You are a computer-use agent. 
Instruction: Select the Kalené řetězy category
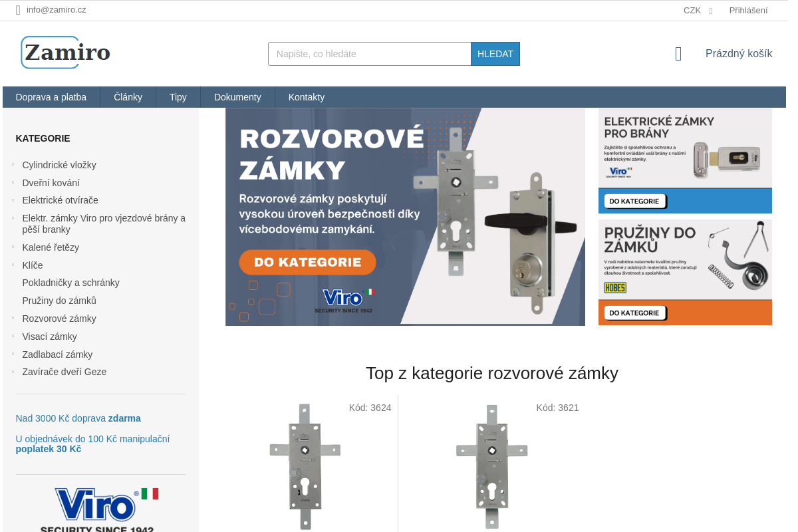point(51,247)
